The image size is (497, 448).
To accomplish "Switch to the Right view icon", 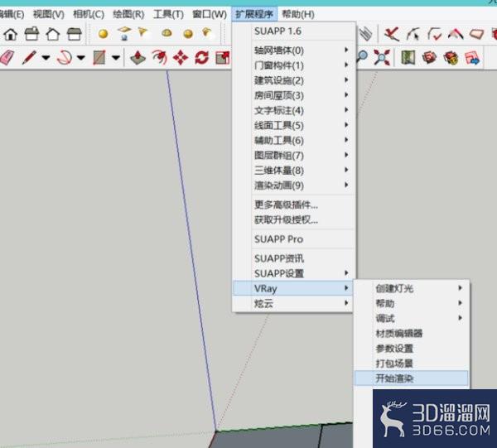I will (75, 34).
